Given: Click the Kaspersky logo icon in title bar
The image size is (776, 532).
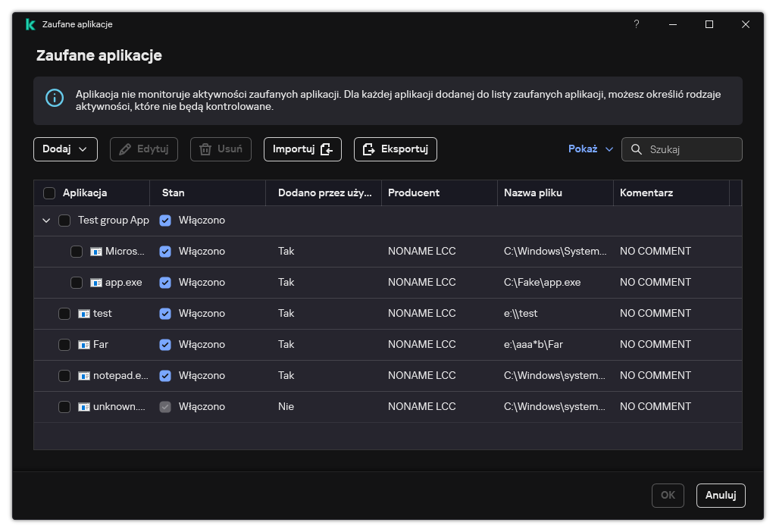Looking at the screenshot, I should coord(30,24).
